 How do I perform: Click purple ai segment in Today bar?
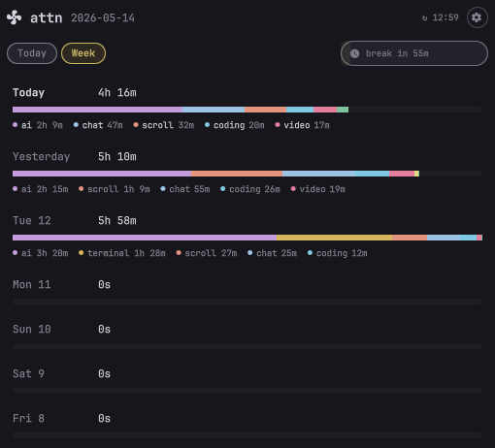[x=97, y=110]
